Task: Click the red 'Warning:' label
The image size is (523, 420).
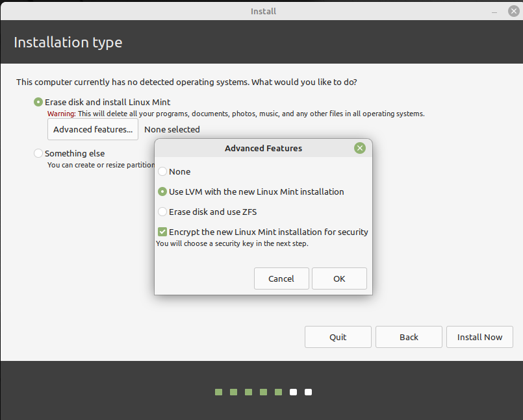Action: click(61, 114)
